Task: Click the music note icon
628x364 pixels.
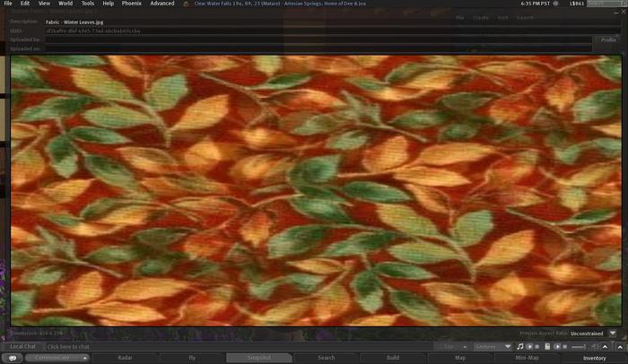Action: pyautogui.click(x=520, y=346)
